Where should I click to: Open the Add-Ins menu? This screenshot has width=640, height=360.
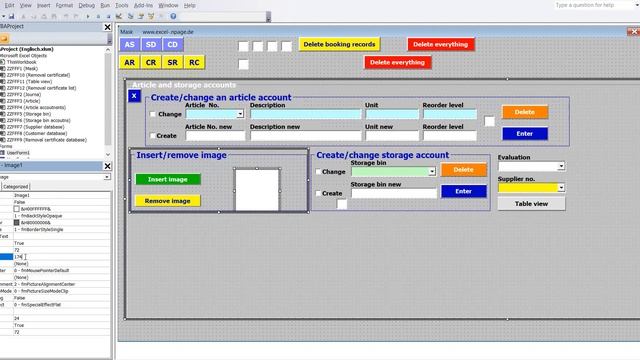[x=143, y=5]
